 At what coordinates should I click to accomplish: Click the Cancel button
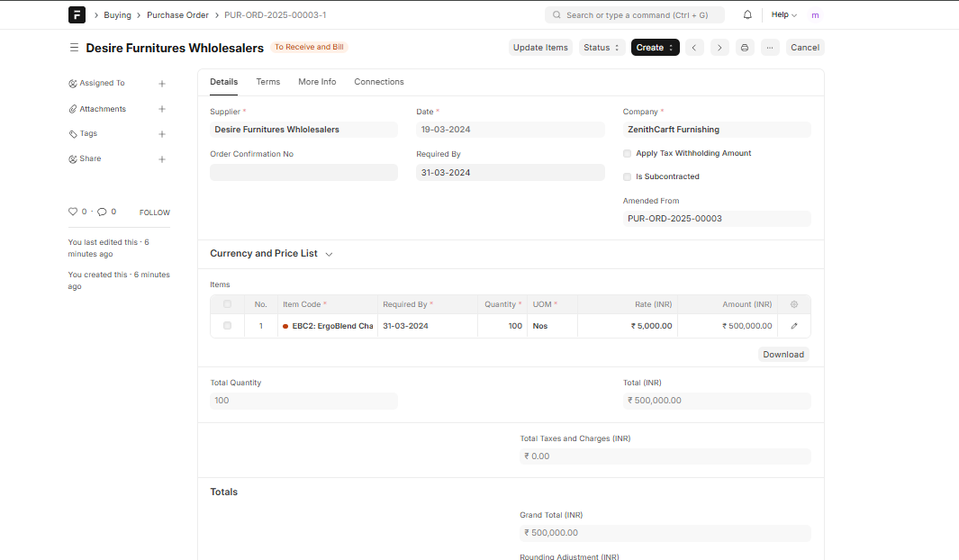(x=805, y=47)
